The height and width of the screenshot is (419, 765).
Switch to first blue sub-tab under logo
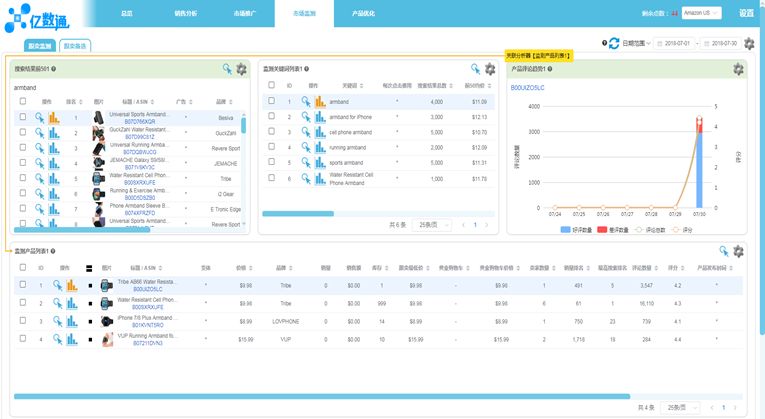[x=40, y=45]
